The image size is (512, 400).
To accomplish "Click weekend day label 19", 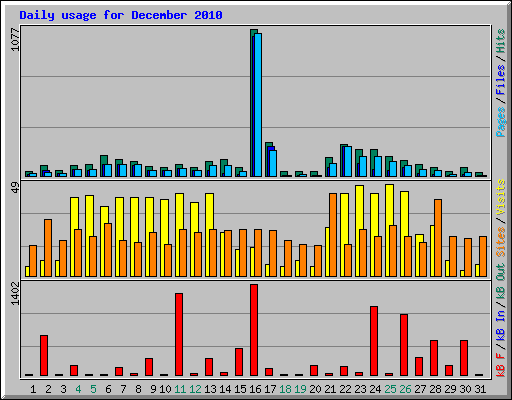I will click(300, 389).
